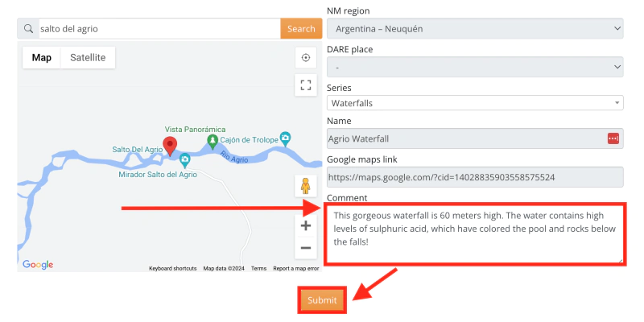
Task: Click the red Salto Del Agrio pin
Action: coord(169,146)
